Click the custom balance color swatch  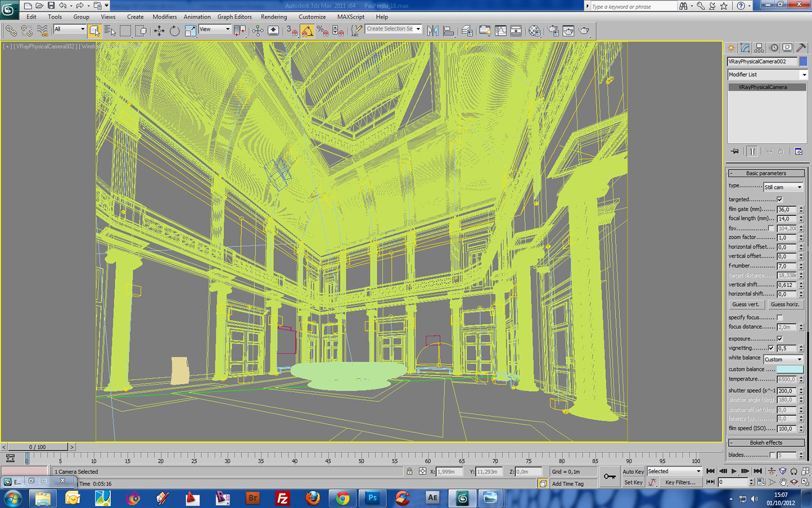[790, 369]
